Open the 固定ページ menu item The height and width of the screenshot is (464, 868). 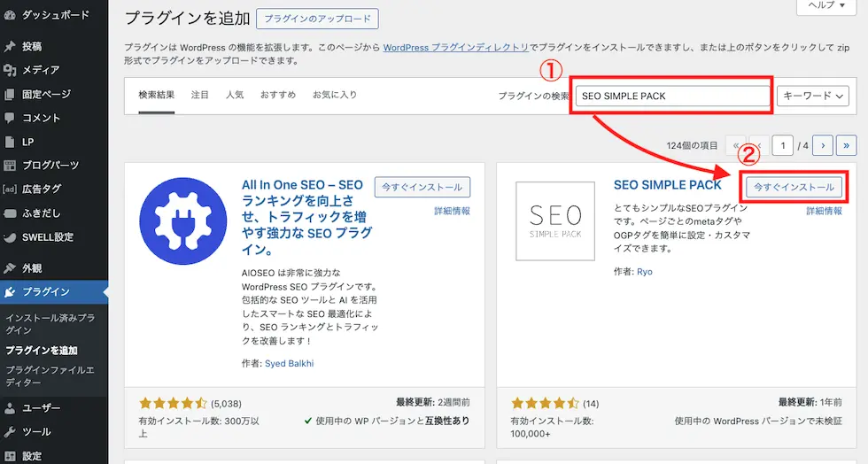click(x=46, y=94)
